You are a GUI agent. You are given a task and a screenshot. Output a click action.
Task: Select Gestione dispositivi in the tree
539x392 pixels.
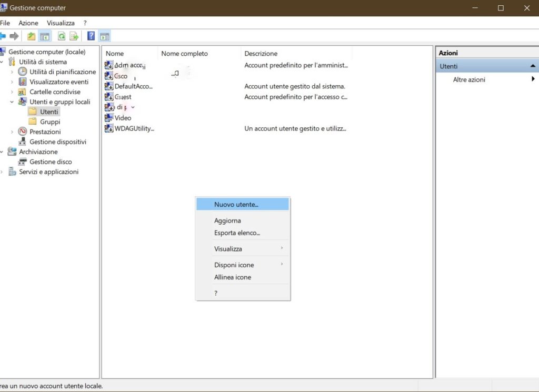click(57, 142)
